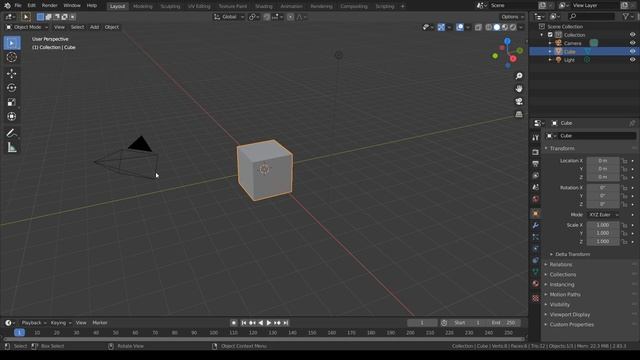Open the viewport Add menu
Image resolution: width=640 pixels, height=360 pixels.
(94, 27)
